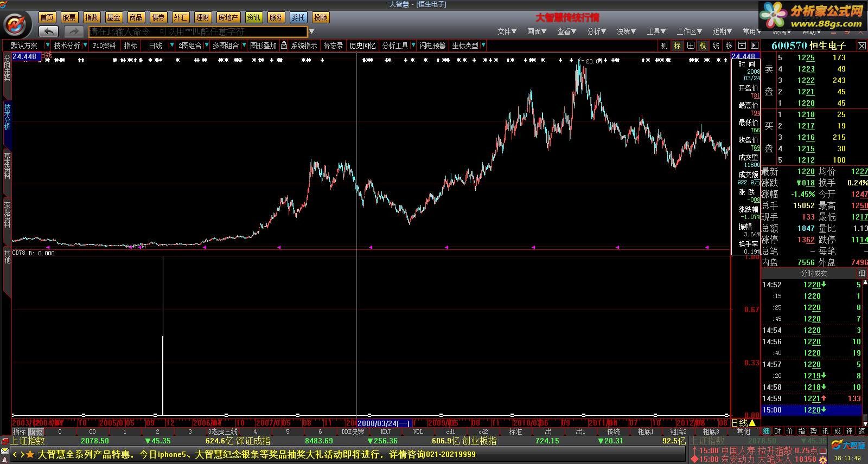The image size is (868, 464).
Task: Open the command input history dropdown
Action: pyautogui.click(x=311, y=31)
